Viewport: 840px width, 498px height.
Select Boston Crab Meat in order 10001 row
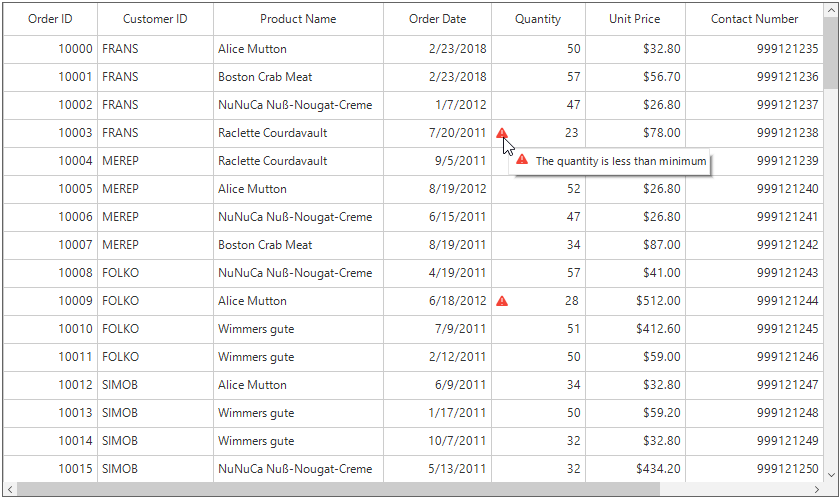pos(298,77)
